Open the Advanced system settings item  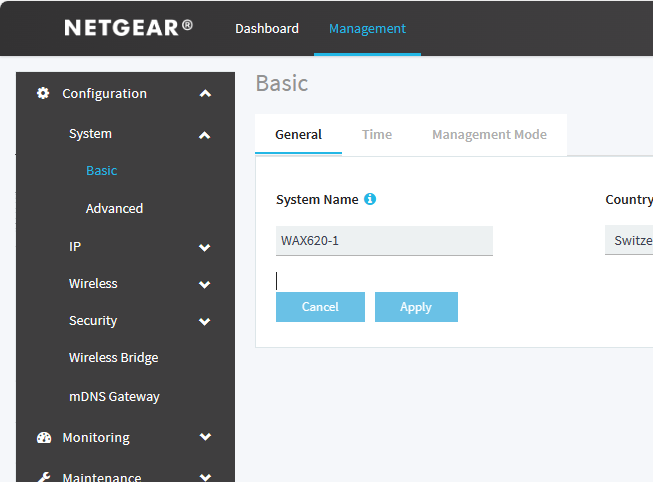coord(114,208)
